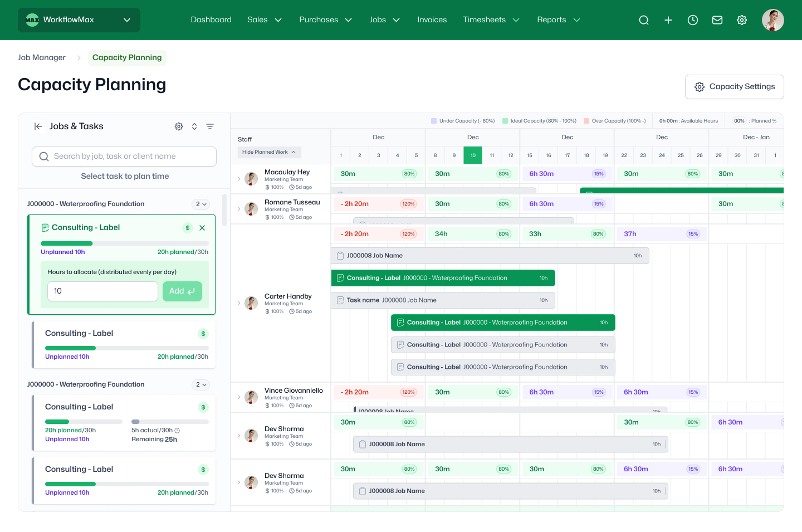Collapse the Jobs & Tasks sidebar panel

click(38, 126)
